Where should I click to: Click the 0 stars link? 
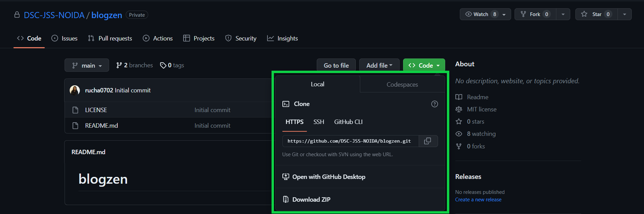470,122
